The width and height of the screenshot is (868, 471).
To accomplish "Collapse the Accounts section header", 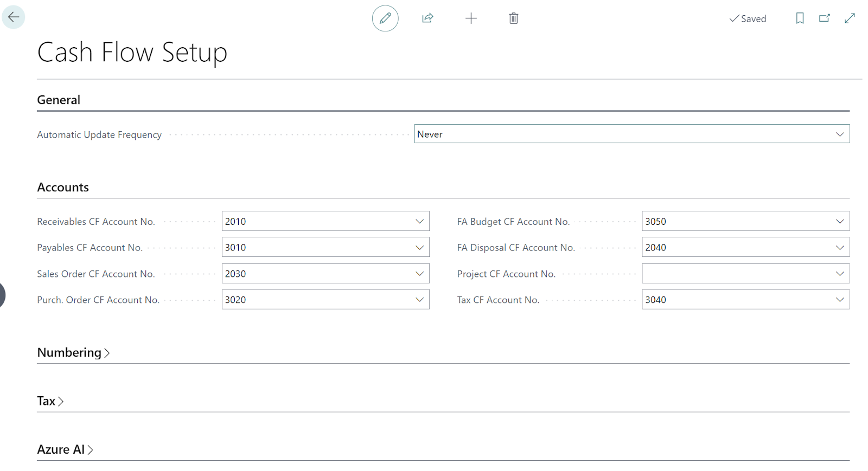I will (x=63, y=188).
